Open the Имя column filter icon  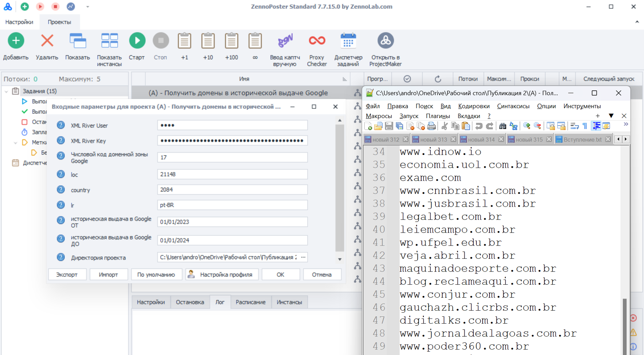pyautogui.click(x=344, y=79)
